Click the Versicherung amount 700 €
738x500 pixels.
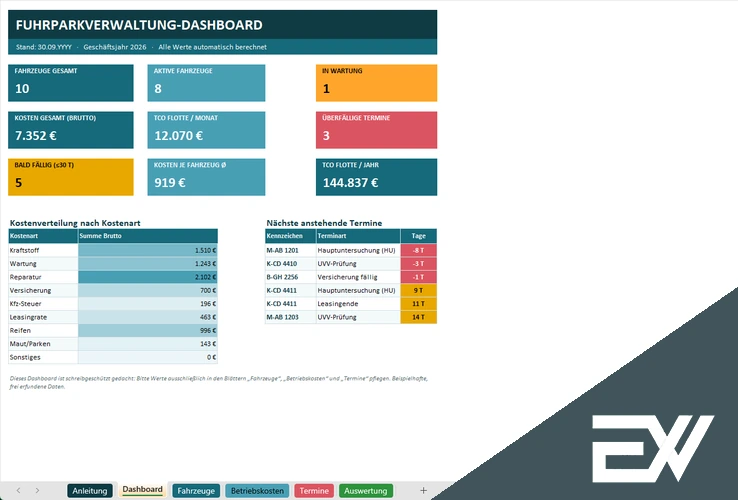coord(208,290)
